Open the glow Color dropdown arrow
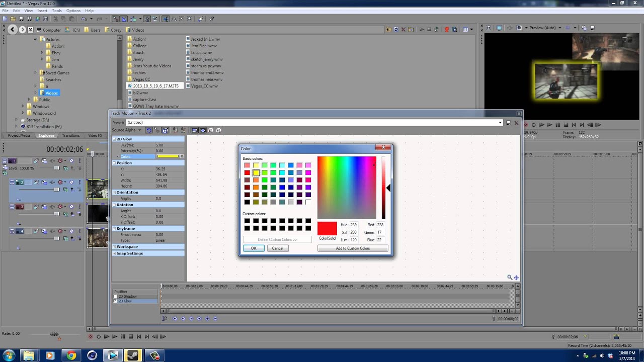The height and width of the screenshot is (362, 644). click(182, 156)
